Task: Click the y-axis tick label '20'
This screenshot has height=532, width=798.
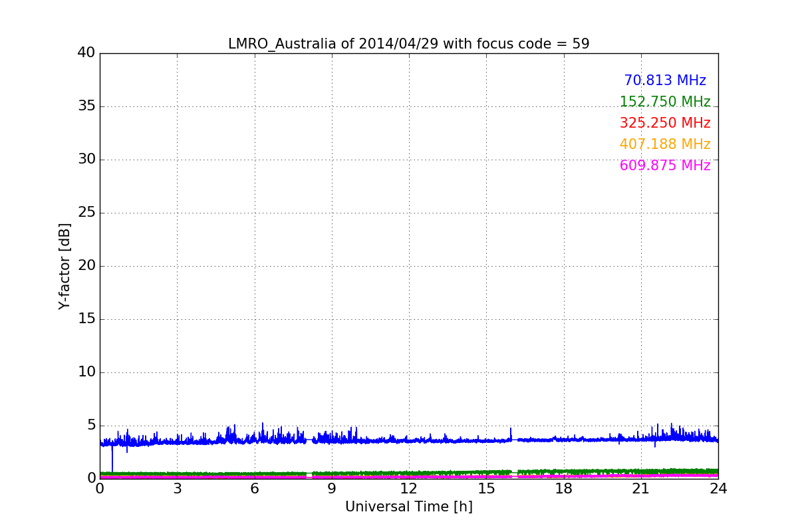Action: 86,266
